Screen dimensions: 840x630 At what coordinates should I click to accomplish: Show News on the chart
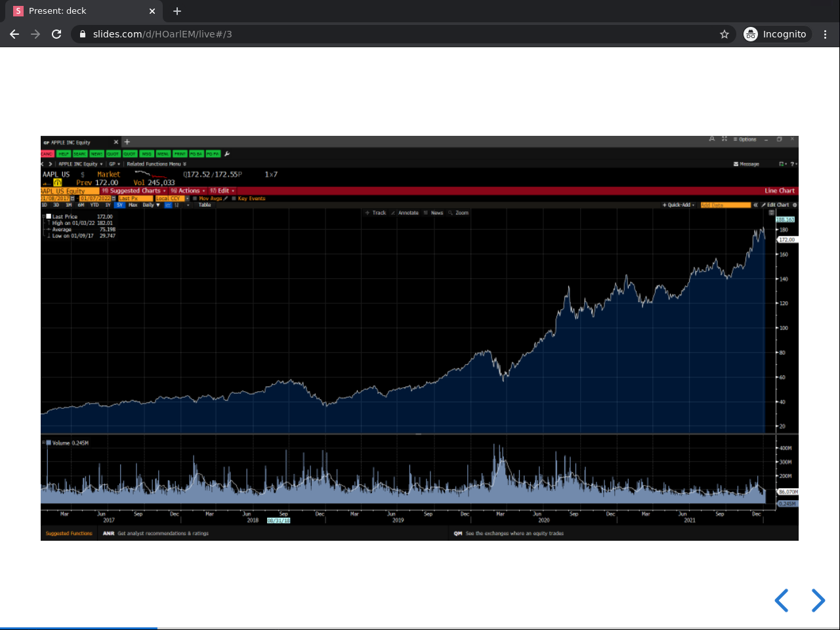coord(434,213)
